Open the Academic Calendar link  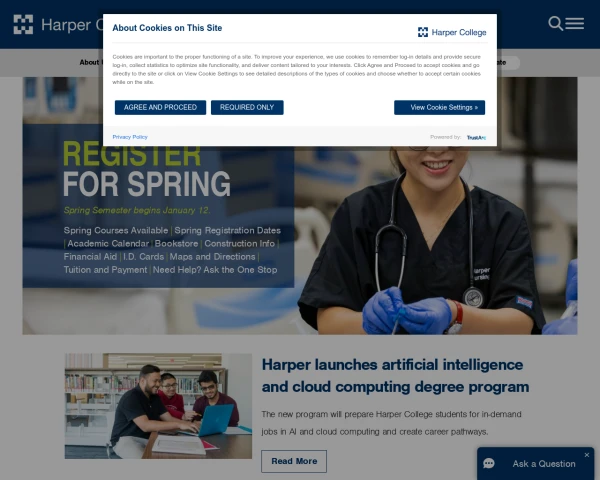pyautogui.click(x=108, y=243)
